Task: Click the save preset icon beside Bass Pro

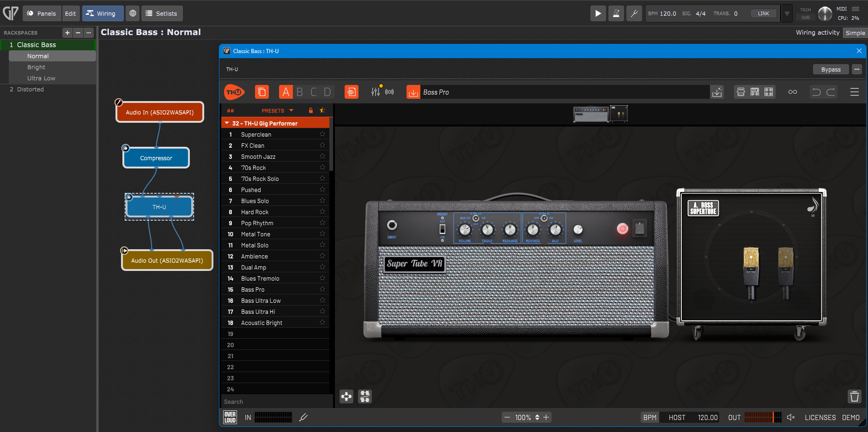Action: pos(717,92)
